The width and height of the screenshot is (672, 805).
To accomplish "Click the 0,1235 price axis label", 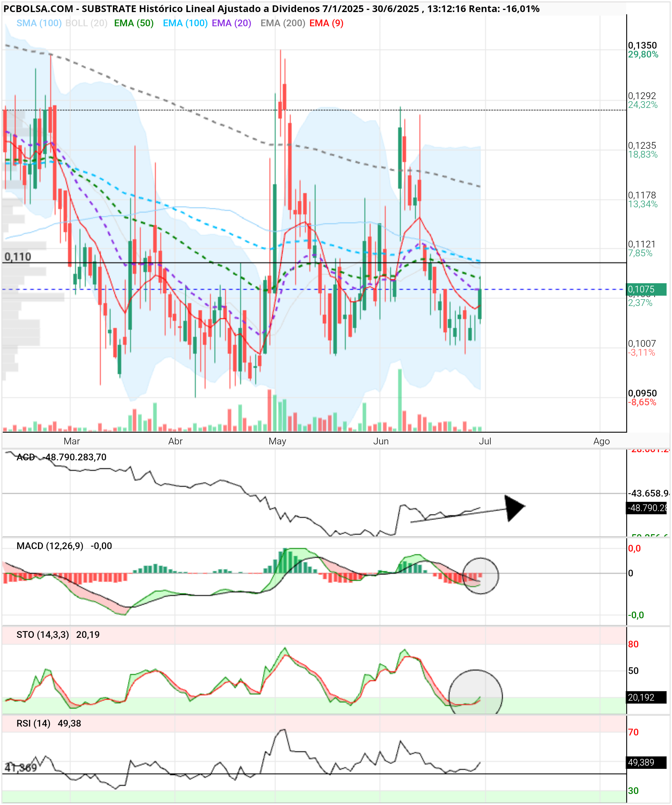I will [x=642, y=146].
